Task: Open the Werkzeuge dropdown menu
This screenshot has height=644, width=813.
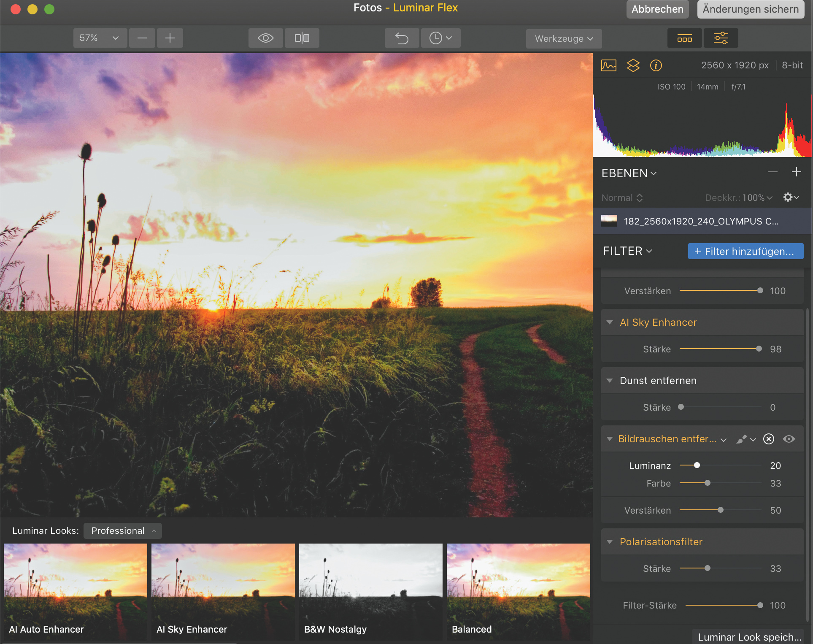Action: tap(563, 39)
